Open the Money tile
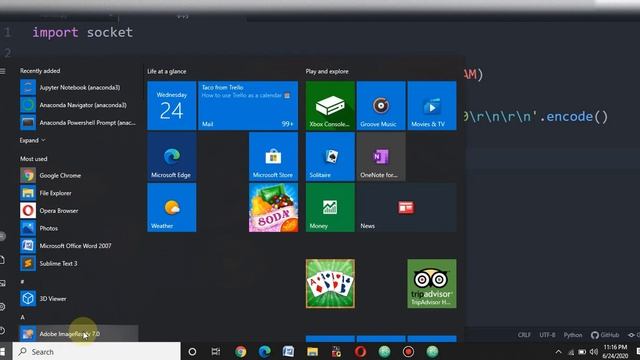640x360 pixels. 330,207
